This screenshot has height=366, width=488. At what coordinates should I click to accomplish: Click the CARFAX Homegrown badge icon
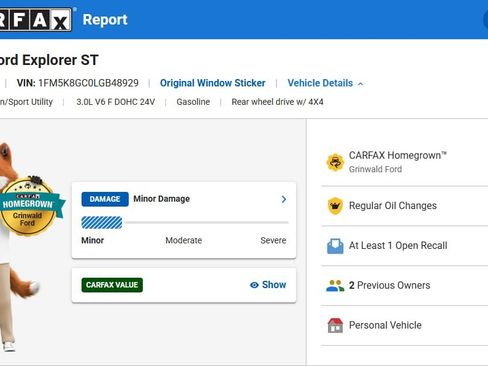[335, 162]
